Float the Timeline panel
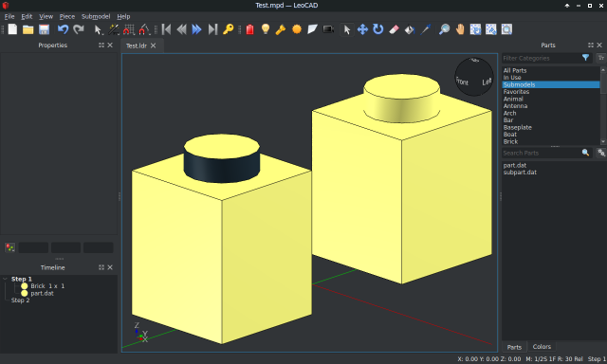The image size is (607, 364). click(101, 267)
